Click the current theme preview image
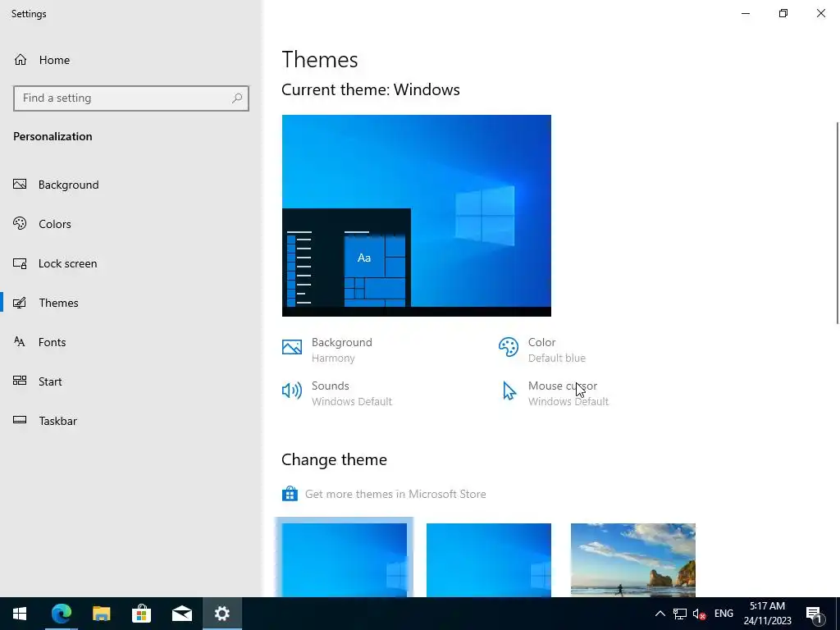 click(x=416, y=216)
